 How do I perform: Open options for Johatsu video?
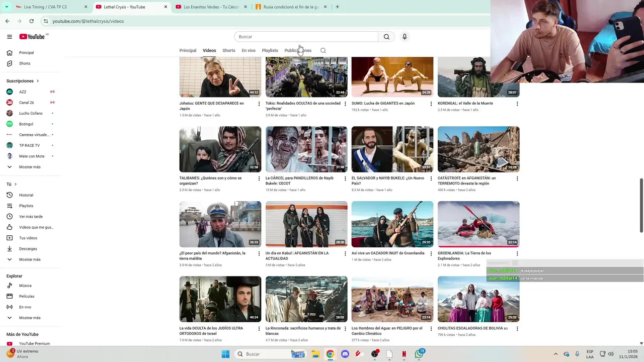(259, 104)
